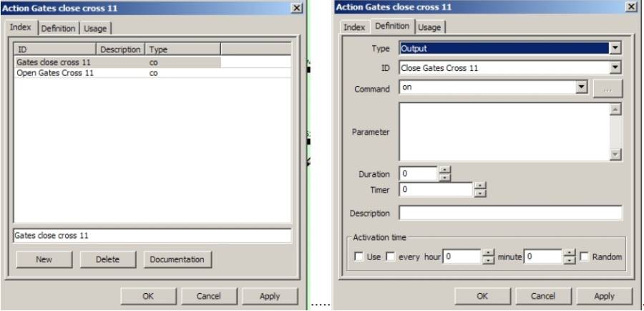Open Documentation for actions
The image size is (644, 311).
(x=177, y=259)
